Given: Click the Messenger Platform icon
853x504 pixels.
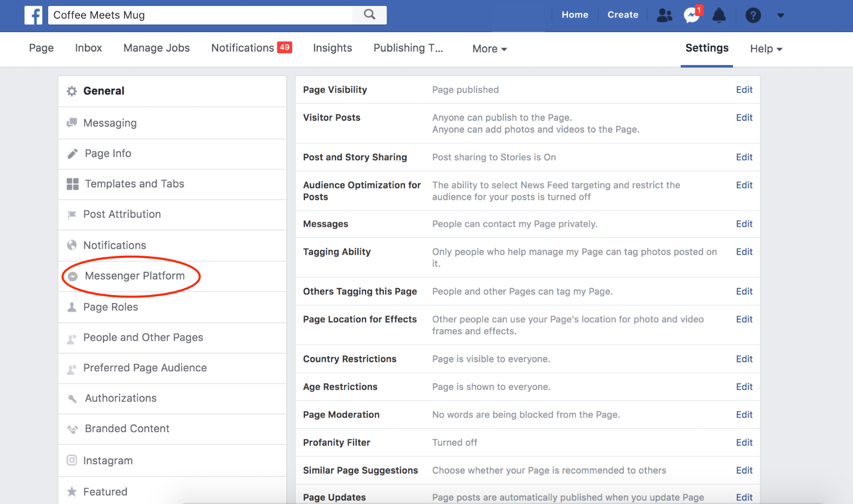Looking at the screenshot, I should point(73,276).
